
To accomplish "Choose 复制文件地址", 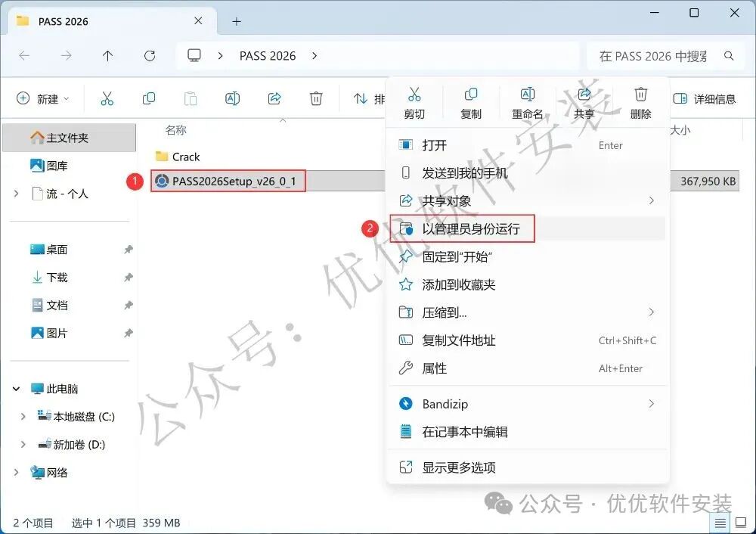I will (528, 340).
